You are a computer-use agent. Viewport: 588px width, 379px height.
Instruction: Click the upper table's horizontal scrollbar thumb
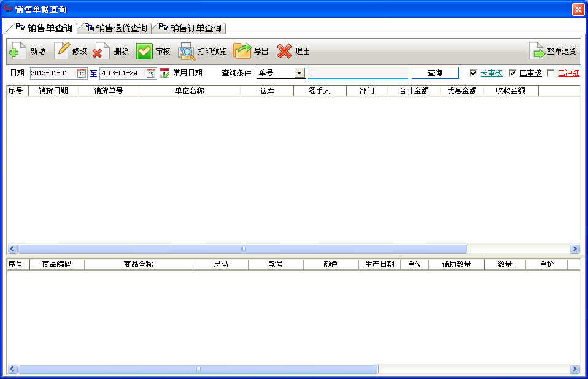(x=243, y=248)
